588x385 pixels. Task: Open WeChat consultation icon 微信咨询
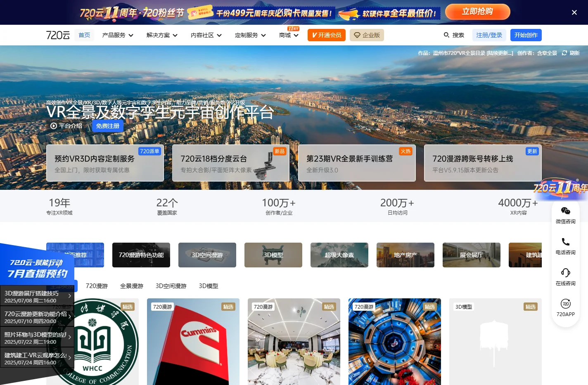[566, 211]
